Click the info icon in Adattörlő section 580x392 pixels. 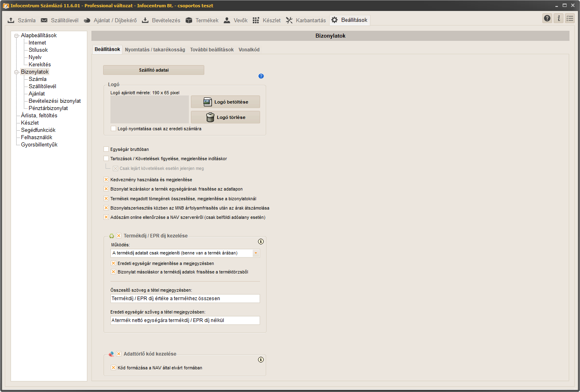click(x=261, y=360)
